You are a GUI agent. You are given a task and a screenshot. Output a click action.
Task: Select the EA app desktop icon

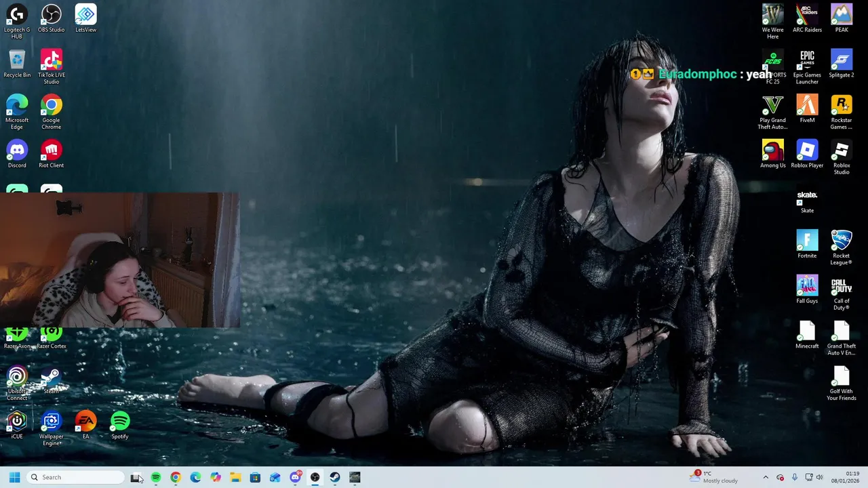85,426
